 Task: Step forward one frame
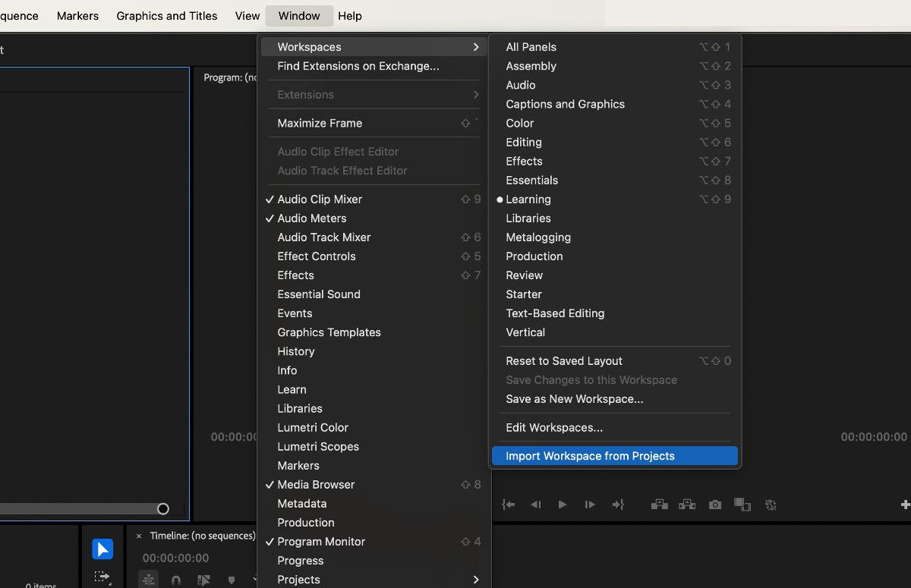590,504
